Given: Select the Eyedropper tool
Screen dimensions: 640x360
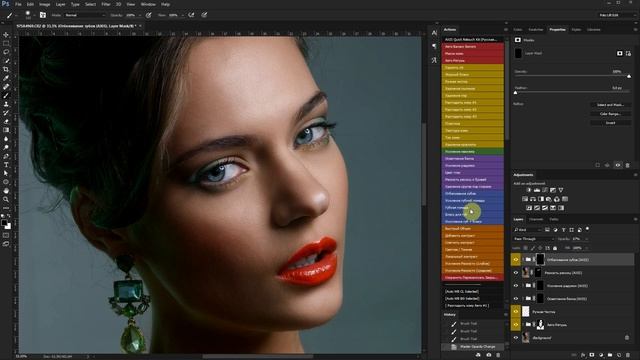Looking at the screenshot, I should pos(6,78).
